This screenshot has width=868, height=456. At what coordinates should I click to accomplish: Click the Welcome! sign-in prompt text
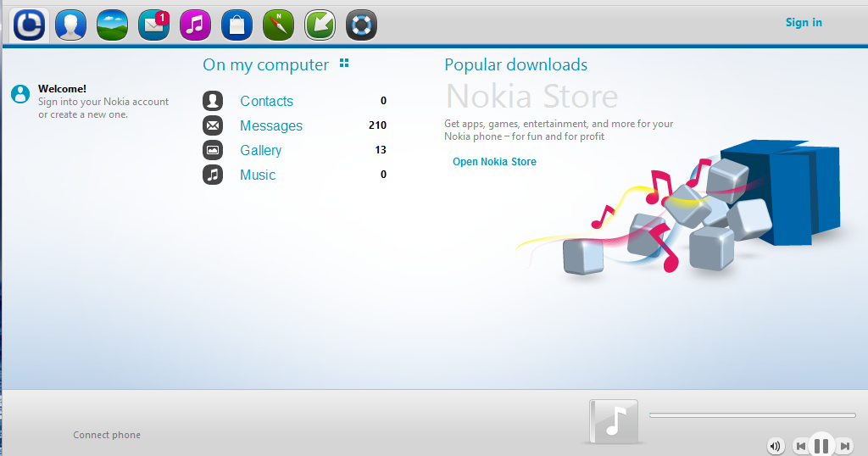103,101
